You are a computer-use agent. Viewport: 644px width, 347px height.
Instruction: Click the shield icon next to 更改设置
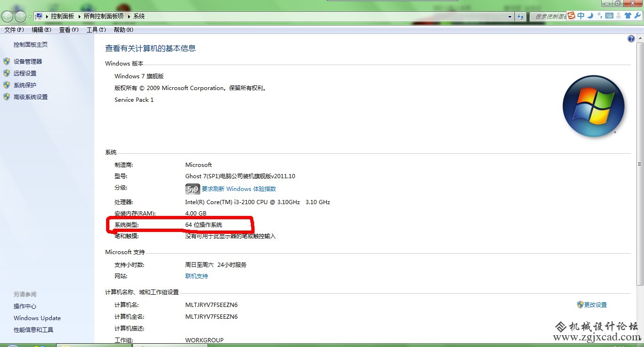click(580, 305)
